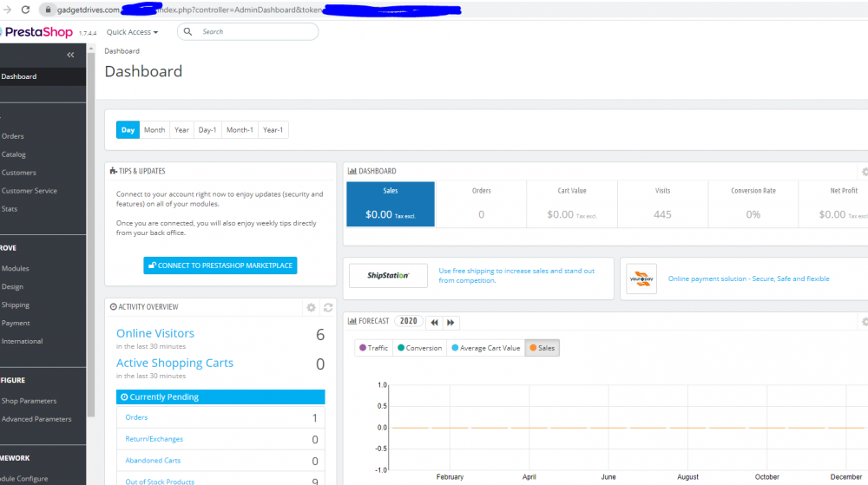The height and width of the screenshot is (485, 868).
Task: Select the Month period tab
Action: point(155,130)
